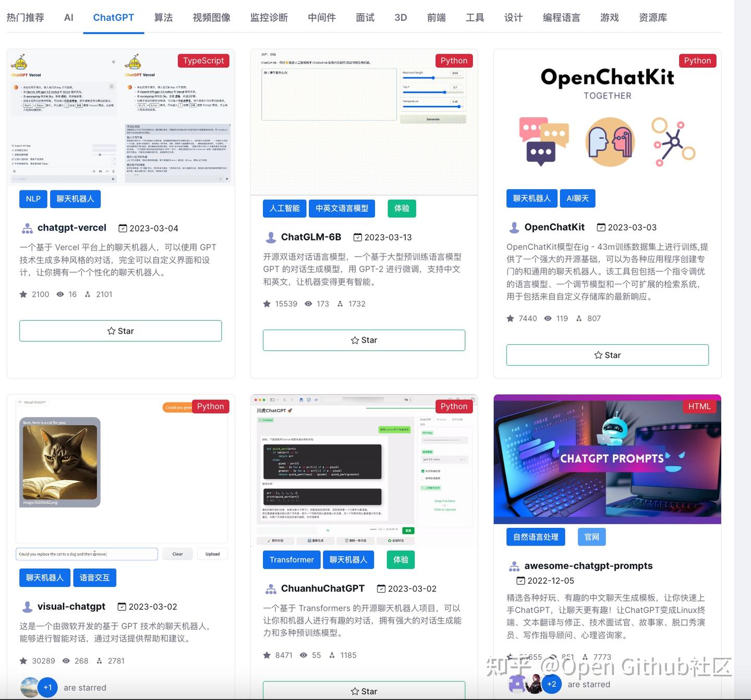The image size is (751, 700).
Task: Click the star icon beside ChatGLM-6B's 15539 count
Action: pos(268,304)
